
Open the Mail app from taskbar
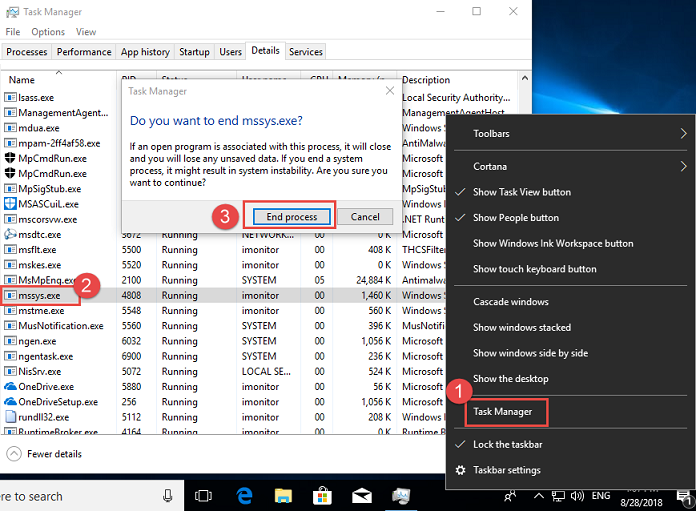point(362,496)
